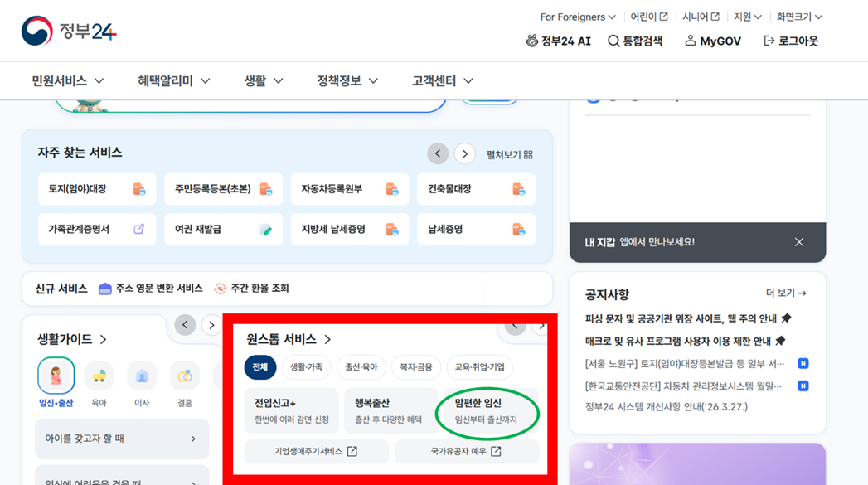Click the 정부24 logo
Screen dimensions: 868x485
point(69,31)
